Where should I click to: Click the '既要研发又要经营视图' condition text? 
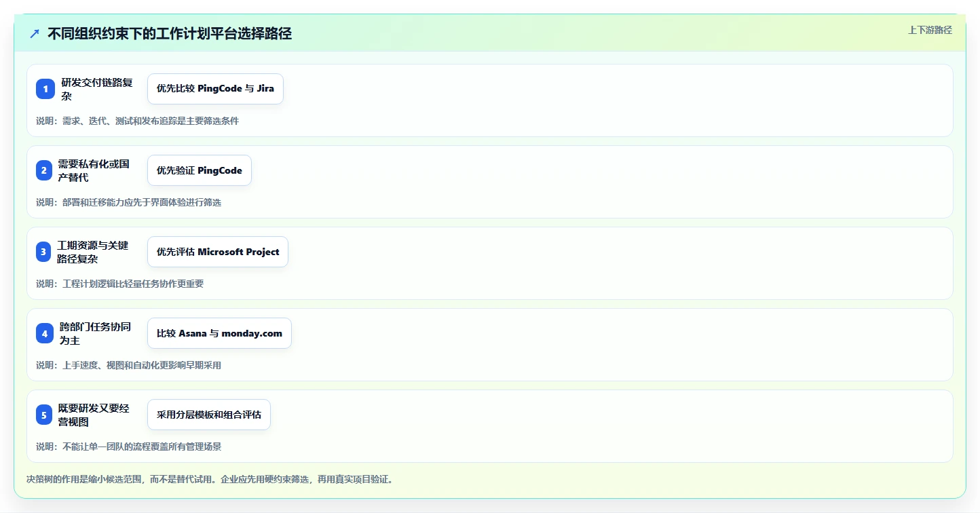coord(94,415)
